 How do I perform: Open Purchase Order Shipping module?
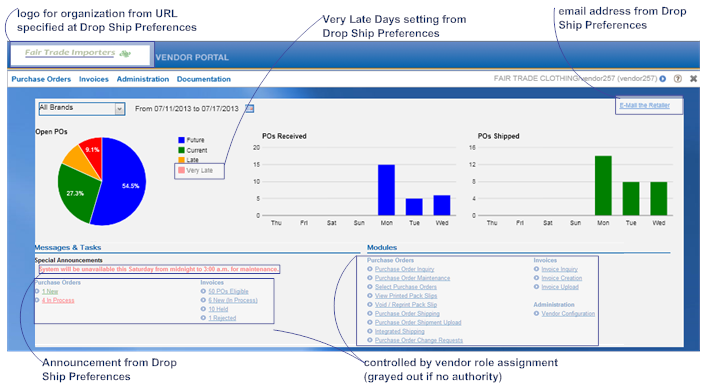(407, 314)
